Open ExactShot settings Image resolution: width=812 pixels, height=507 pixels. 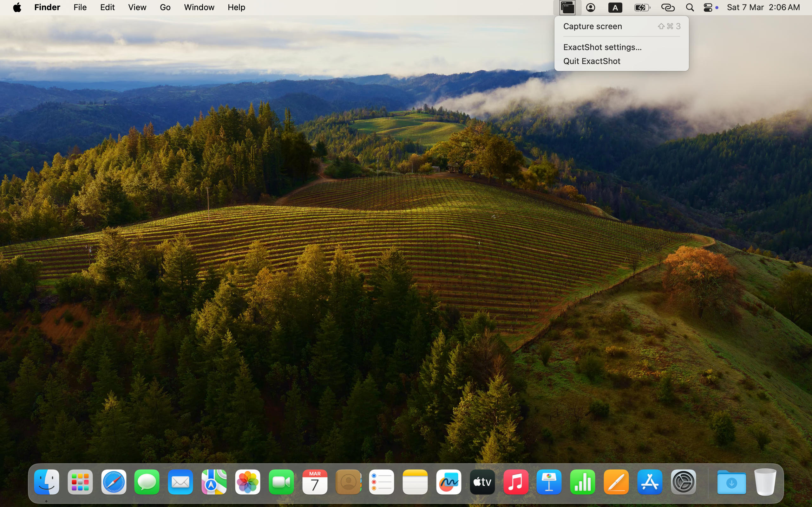(x=602, y=47)
